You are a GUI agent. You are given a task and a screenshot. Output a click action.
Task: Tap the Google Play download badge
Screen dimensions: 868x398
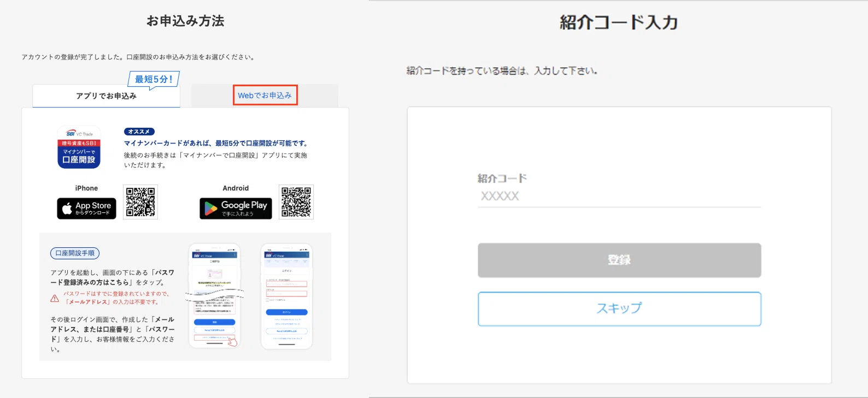[x=236, y=209]
